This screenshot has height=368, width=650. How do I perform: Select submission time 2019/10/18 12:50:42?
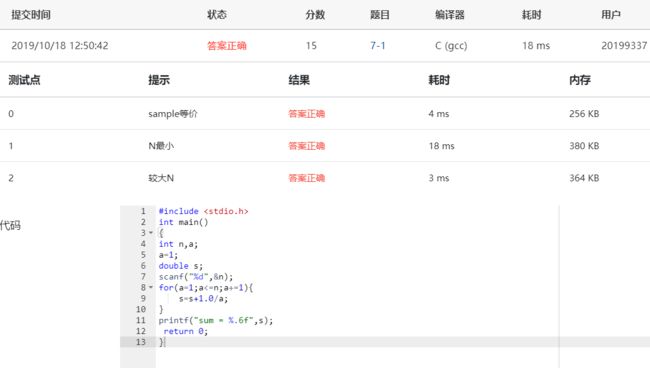(x=60, y=46)
